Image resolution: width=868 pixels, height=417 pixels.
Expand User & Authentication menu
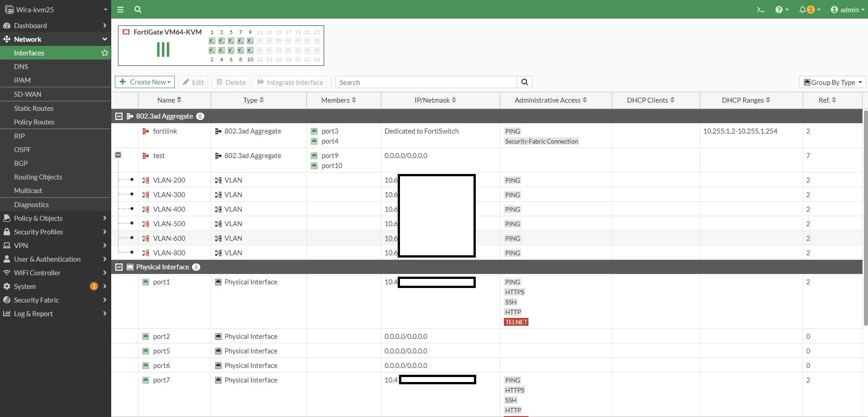pyautogui.click(x=55, y=259)
